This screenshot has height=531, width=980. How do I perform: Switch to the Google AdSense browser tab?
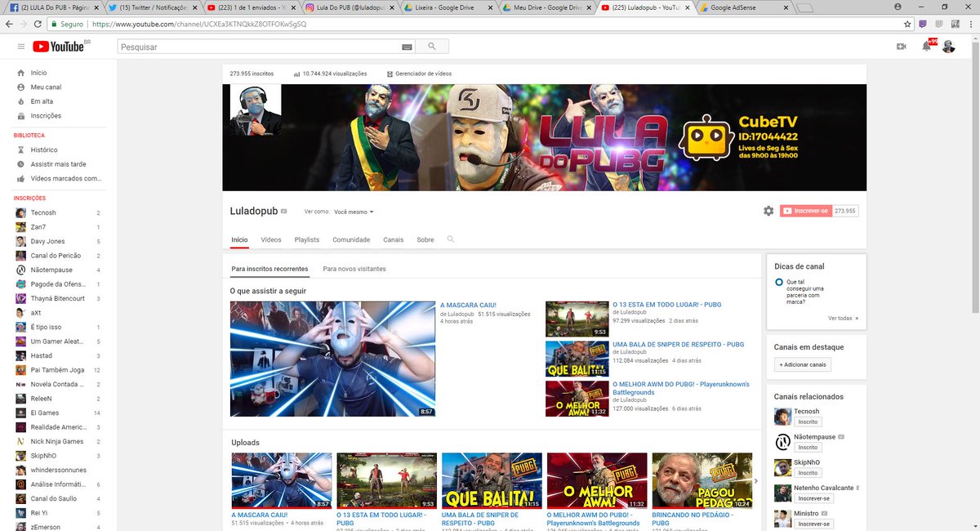click(743, 7)
